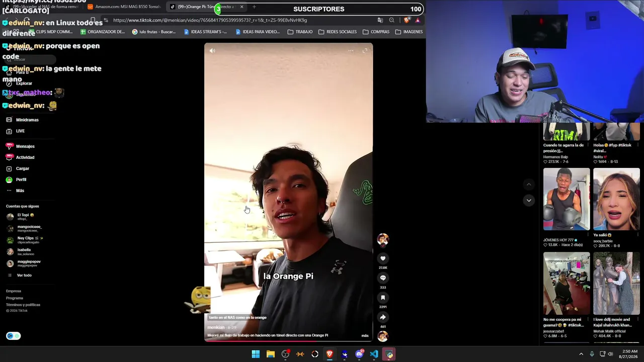Expand the COMPRAS bookmarks folder

coord(376,32)
